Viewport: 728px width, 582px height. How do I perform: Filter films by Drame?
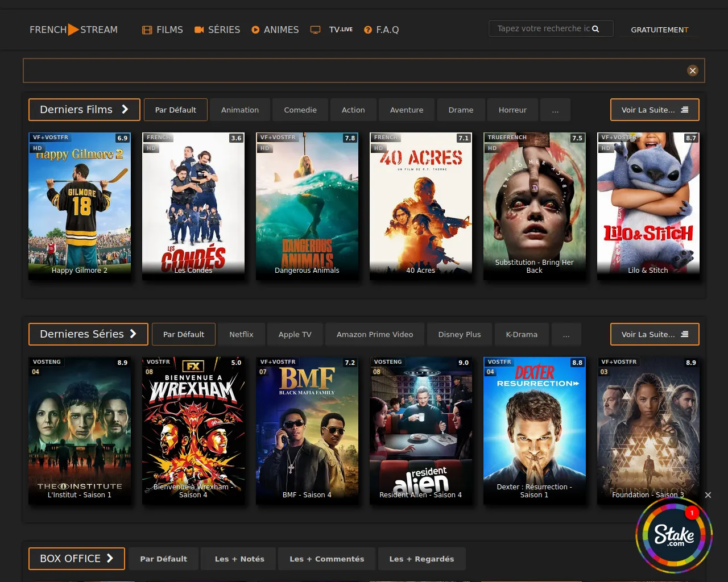point(461,110)
